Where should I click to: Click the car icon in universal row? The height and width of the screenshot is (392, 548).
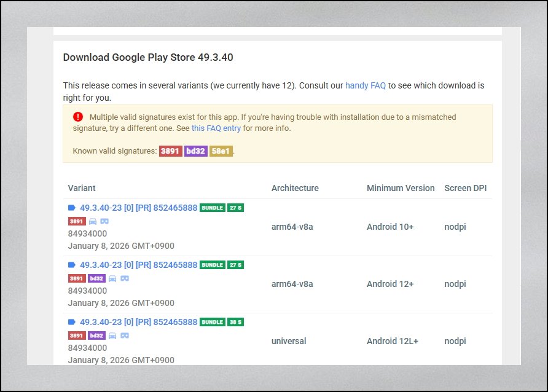pyautogui.click(x=112, y=335)
